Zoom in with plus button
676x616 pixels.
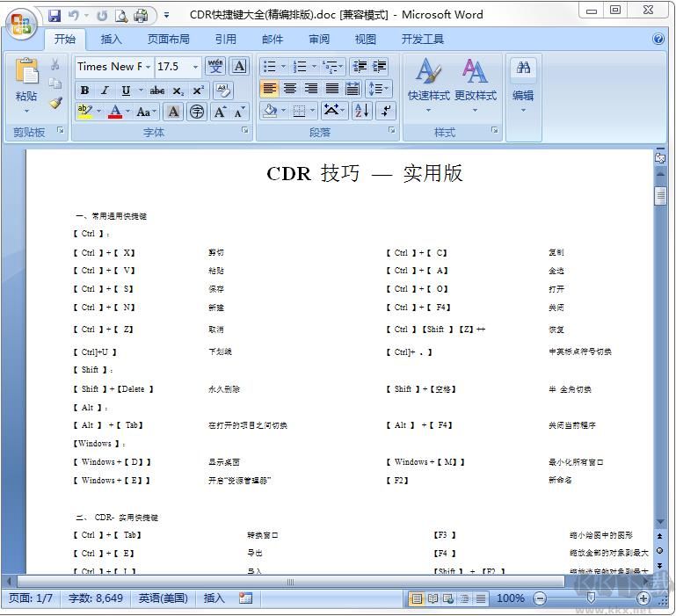click(643, 598)
